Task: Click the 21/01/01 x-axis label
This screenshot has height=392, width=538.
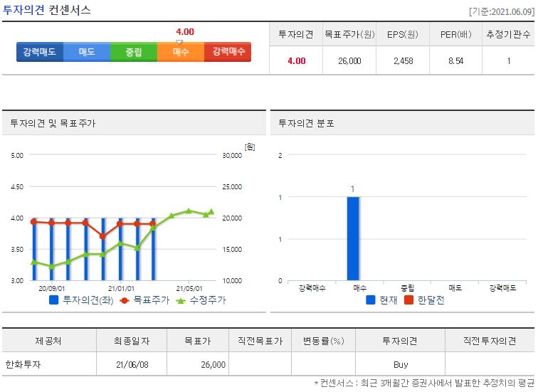Action: coord(121,289)
